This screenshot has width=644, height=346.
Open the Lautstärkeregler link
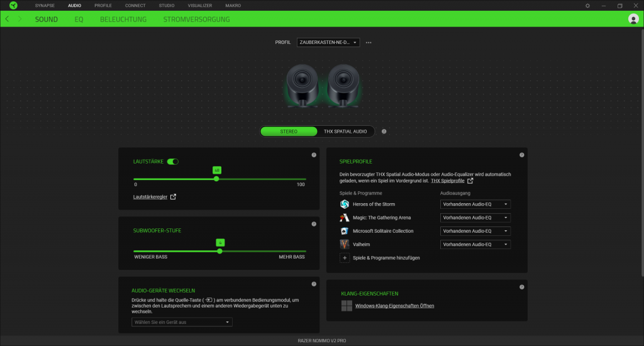click(x=150, y=197)
